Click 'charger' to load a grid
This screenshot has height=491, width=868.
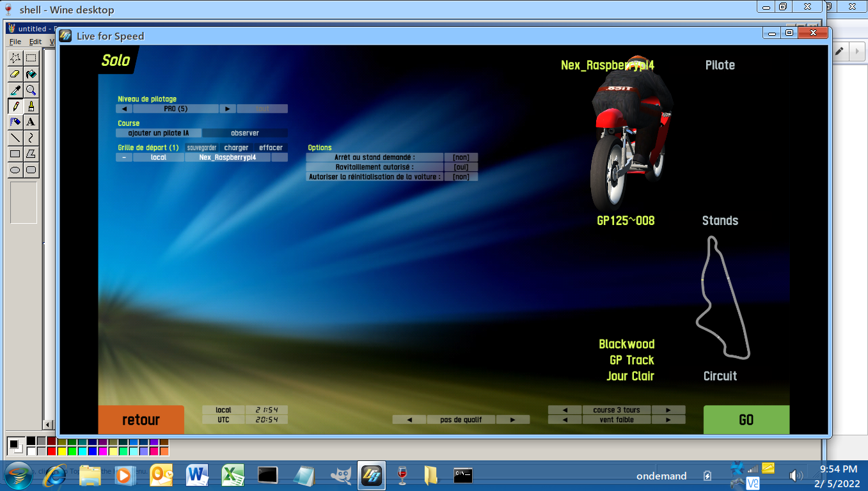click(x=236, y=148)
